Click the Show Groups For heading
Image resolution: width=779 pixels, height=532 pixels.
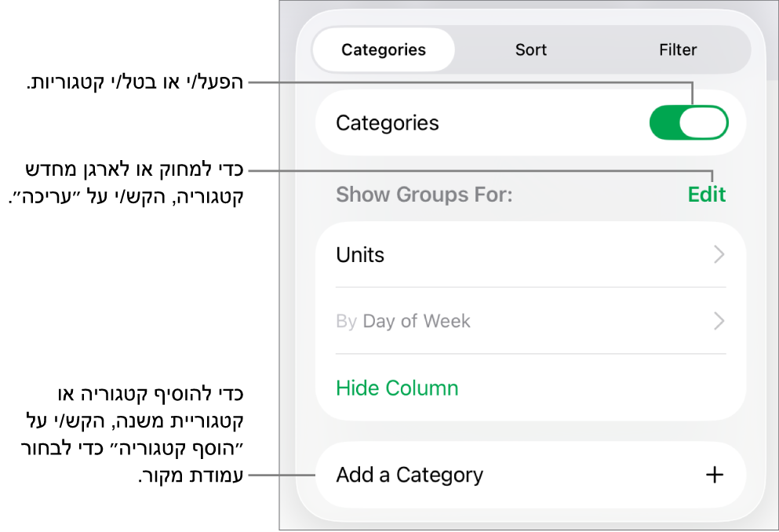pos(424,195)
